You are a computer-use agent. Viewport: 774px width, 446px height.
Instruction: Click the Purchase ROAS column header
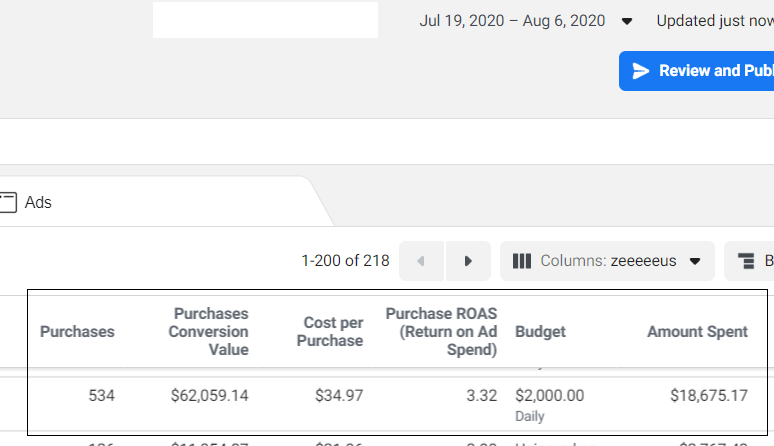(x=441, y=332)
